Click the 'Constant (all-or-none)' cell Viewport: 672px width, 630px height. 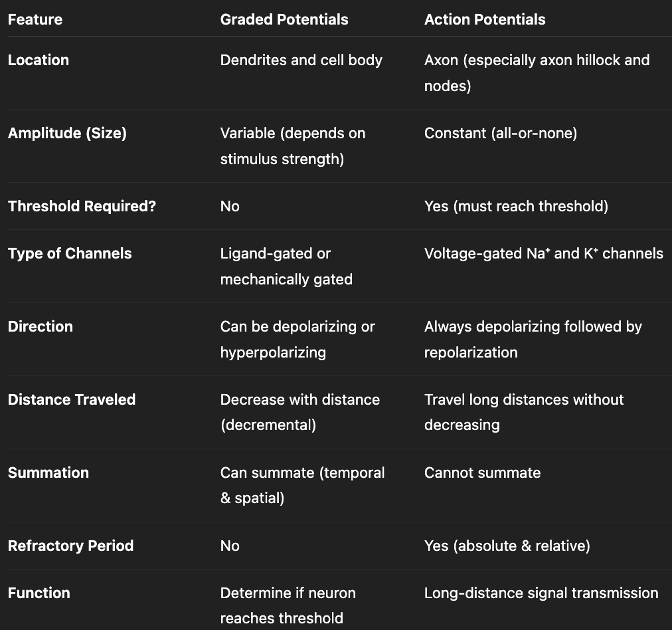(x=501, y=133)
